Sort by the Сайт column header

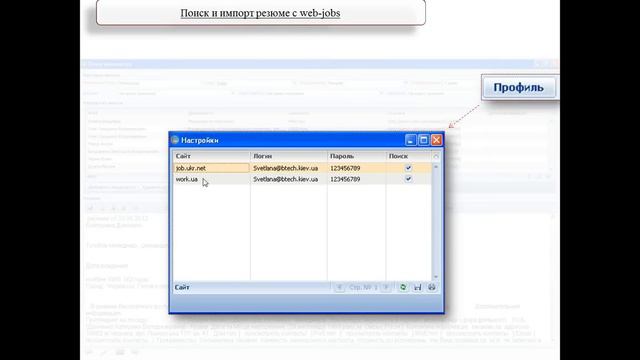point(211,156)
